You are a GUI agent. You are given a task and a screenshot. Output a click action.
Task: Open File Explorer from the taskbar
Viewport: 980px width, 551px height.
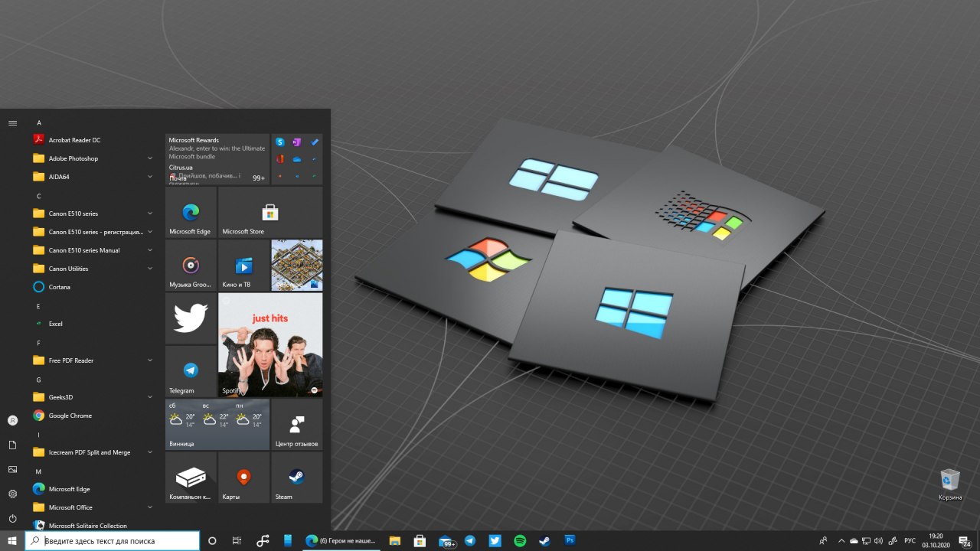point(395,540)
